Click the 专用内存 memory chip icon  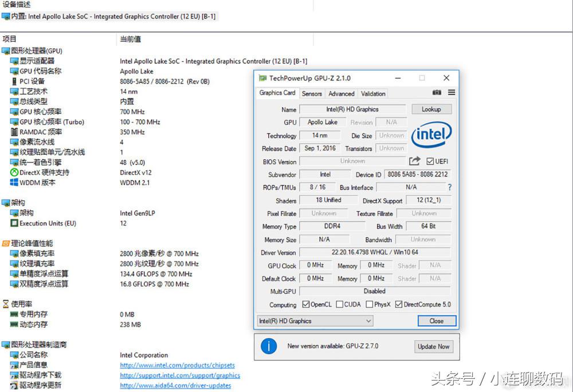point(14,314)
